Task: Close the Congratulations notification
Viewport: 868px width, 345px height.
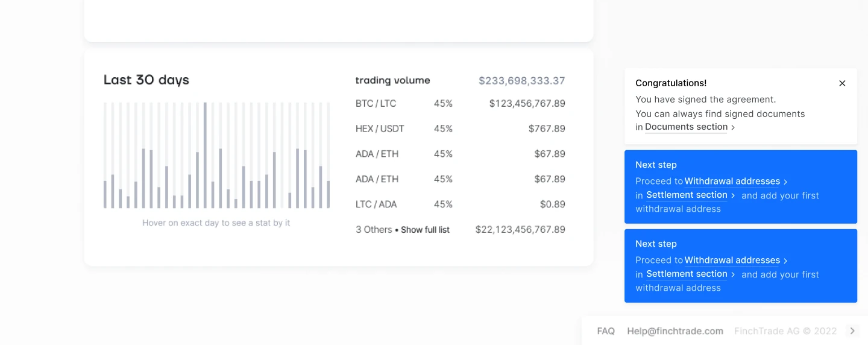Action: (842, 83)
